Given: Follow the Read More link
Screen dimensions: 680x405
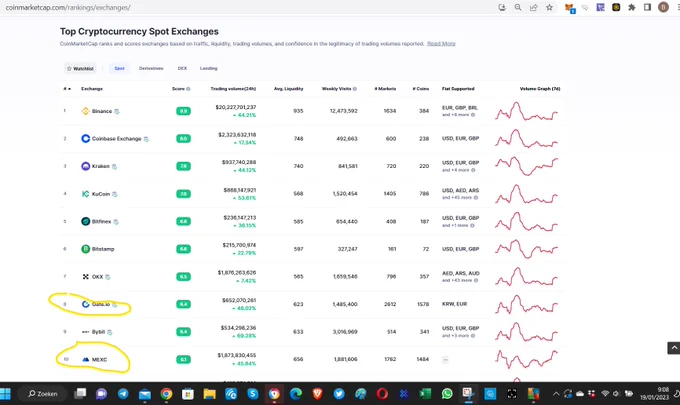Looking at the screenshot, I should (441, 44).
